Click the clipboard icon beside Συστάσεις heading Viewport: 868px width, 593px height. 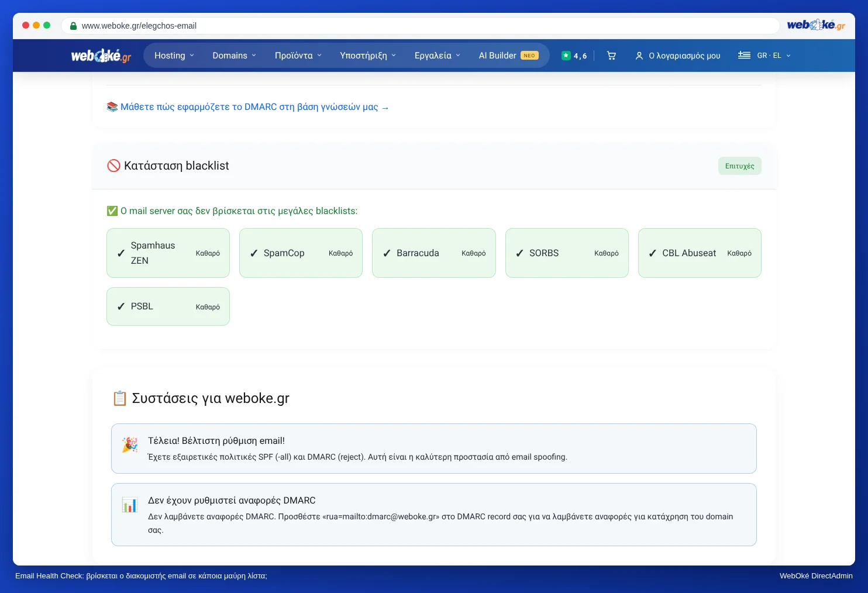(119, 398)
